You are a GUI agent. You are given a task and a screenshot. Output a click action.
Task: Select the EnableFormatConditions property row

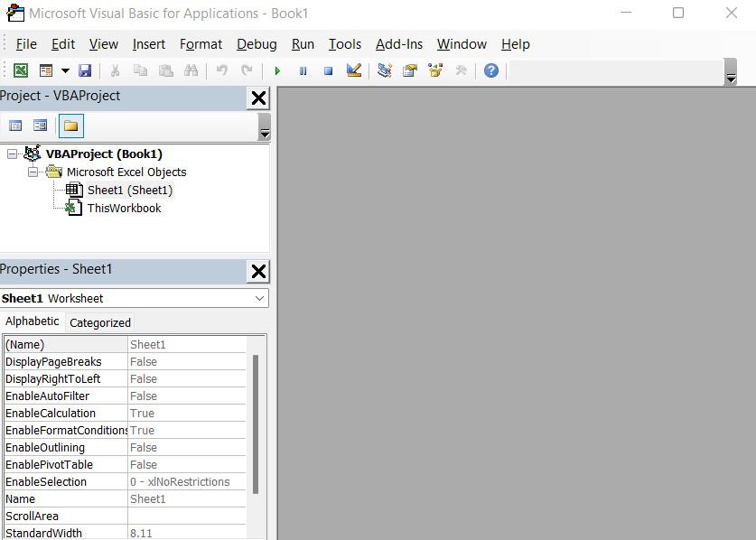click(126, 431)
